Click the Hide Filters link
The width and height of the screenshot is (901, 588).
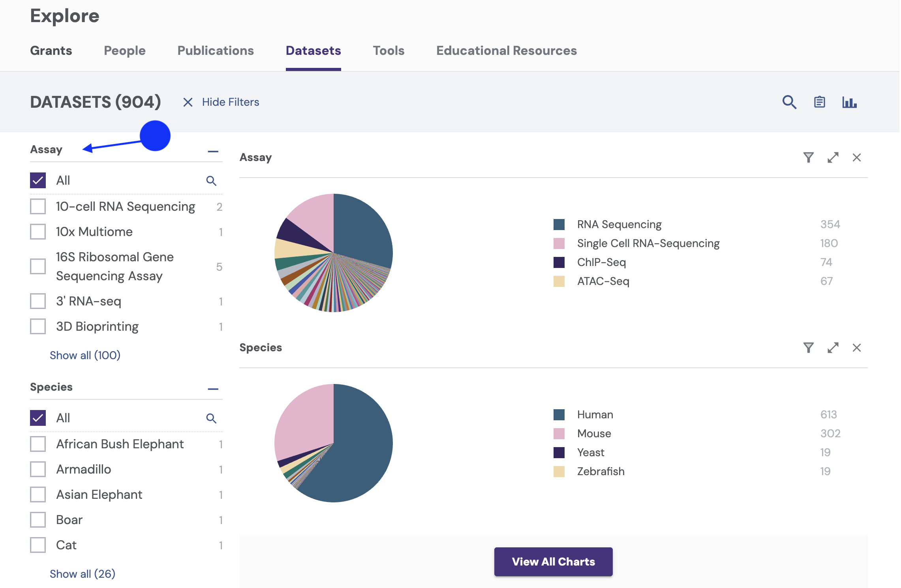(x=230, y=102)
